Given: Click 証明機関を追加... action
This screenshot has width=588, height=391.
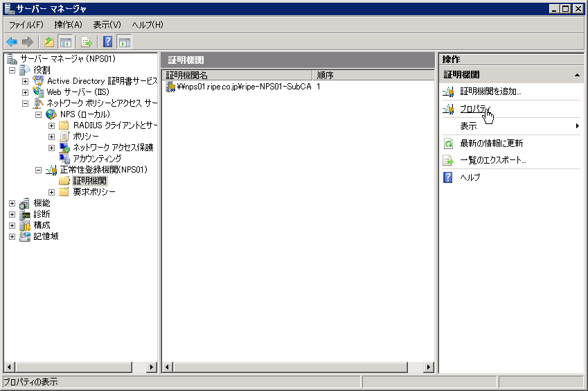Looking at the screenshot, I should [490, 92].
